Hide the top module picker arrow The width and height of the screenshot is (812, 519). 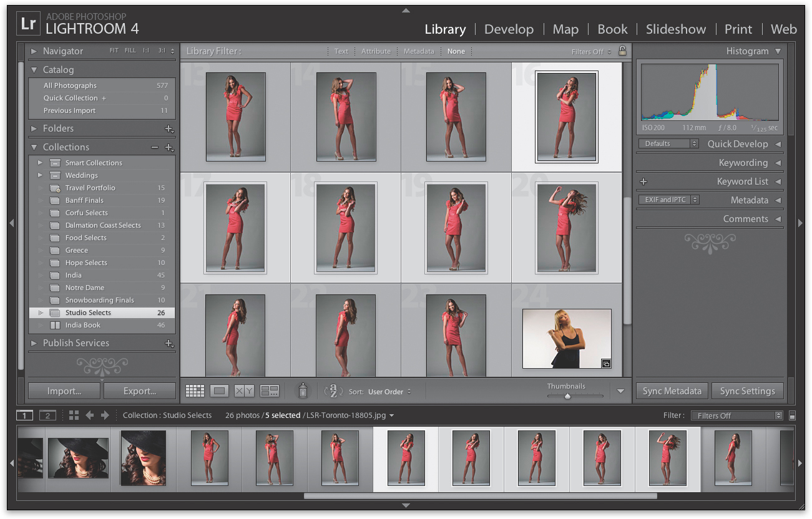(x=406, y=10)
